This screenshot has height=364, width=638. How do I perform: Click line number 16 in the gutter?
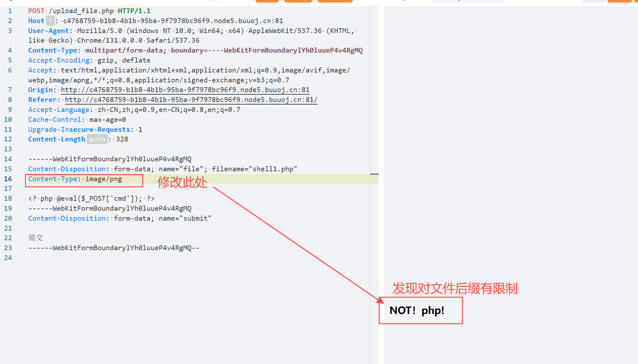point(8,179)
